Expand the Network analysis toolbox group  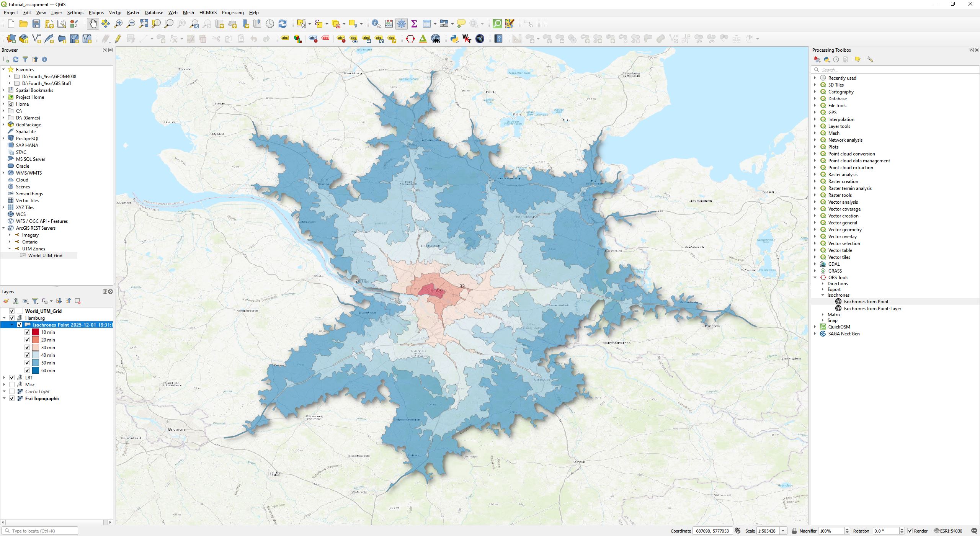(x=815, y=140)
